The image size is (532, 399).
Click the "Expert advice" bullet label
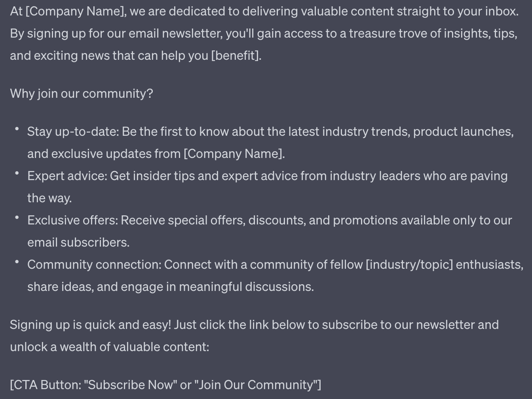click(67, 176)
